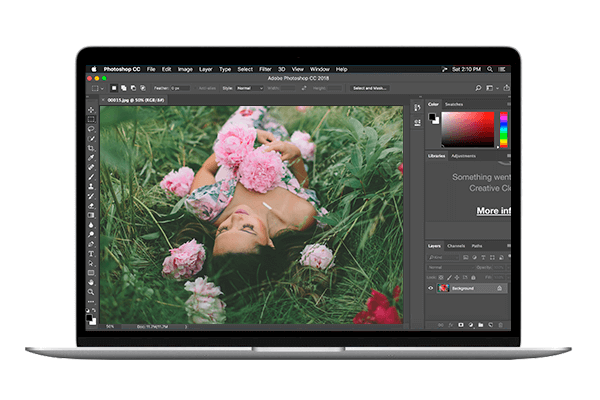Select the Rectangle shape tool

click(91, 273)
